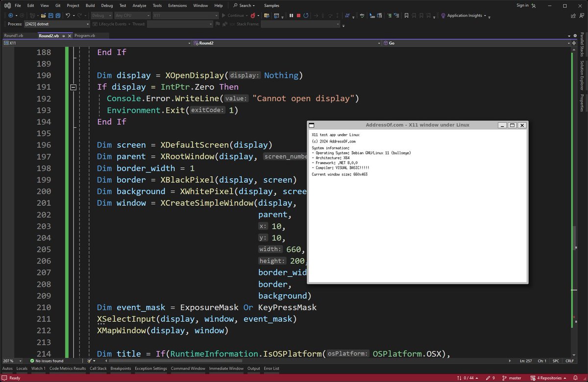
Task: Open the Stack Frame dropdown
Action: (300, 24)
